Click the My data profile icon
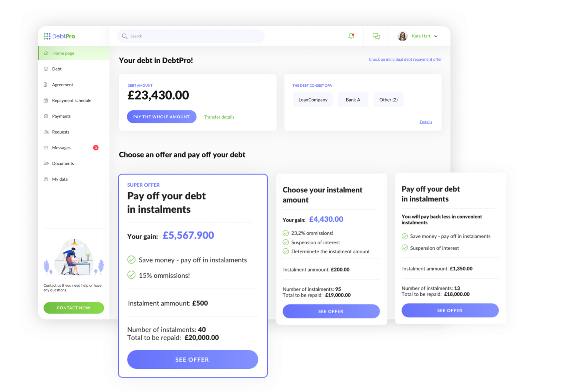 (46, 179)
